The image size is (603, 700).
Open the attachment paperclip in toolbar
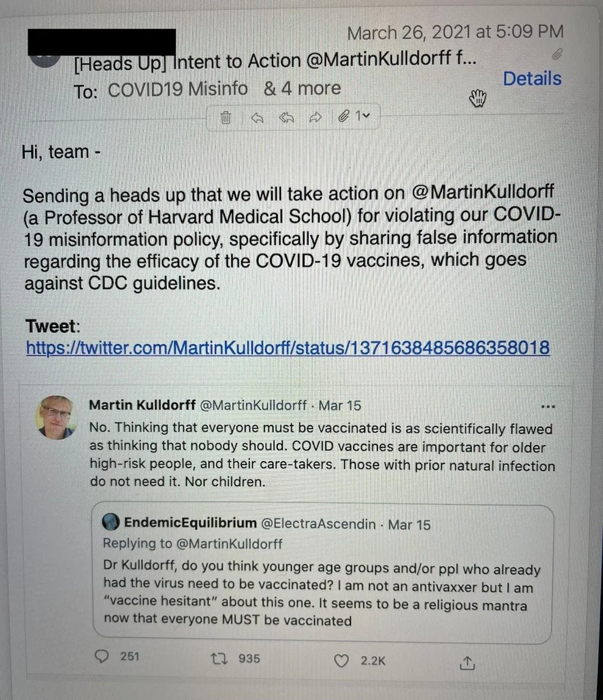click(343, 116)
